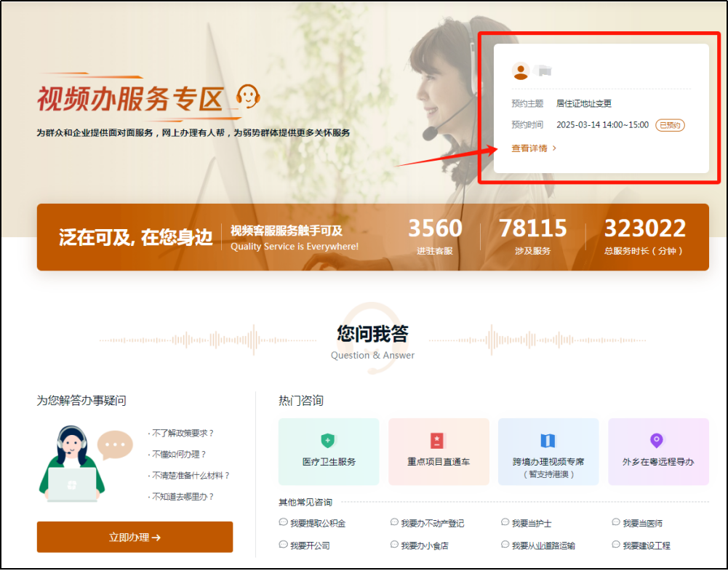
Task: Click the chat bubble icon before 我要提取公积金
Action: pos(282,522)
